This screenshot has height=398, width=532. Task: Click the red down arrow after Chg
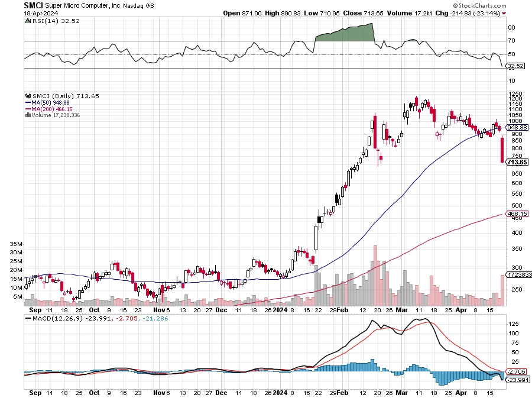coord(504,14)
